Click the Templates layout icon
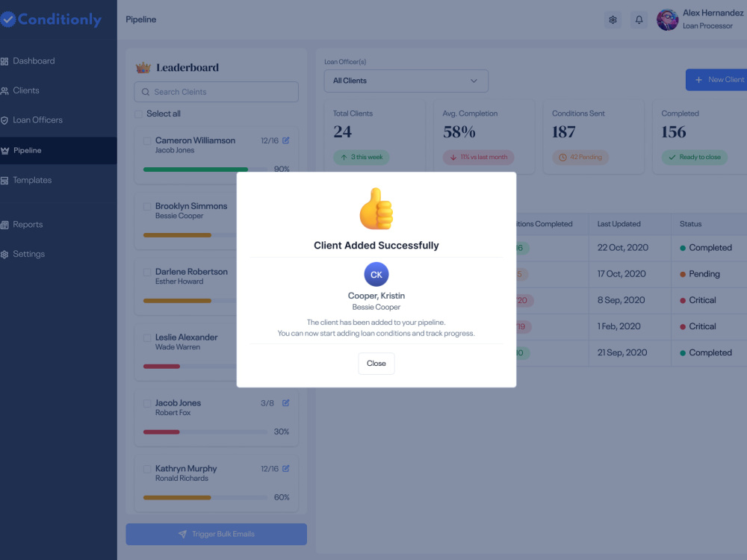 tap(4, 181)
